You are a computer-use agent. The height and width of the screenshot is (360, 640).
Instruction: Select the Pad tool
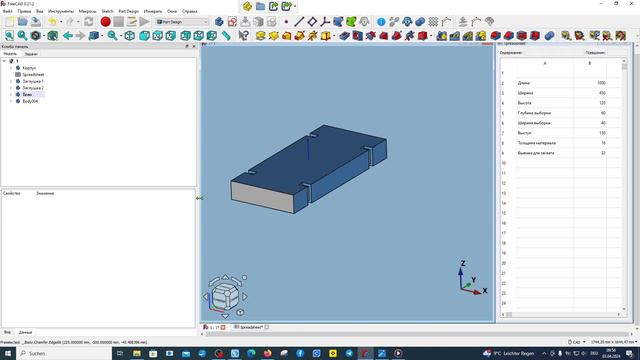click(x=260, y=36)
